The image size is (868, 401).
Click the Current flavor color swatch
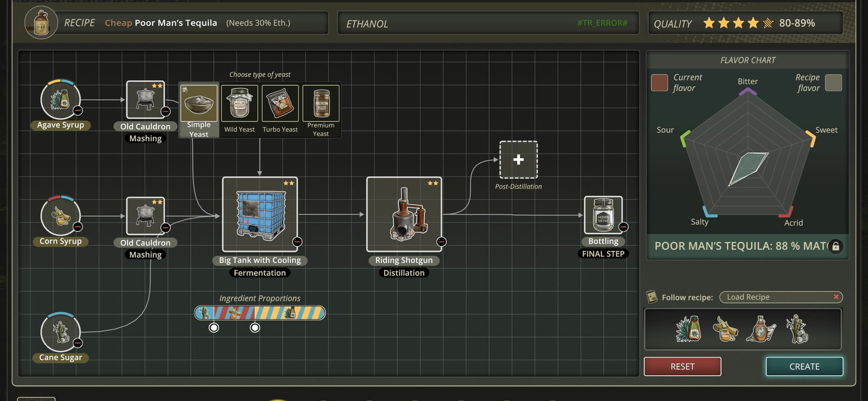pyautogui.click(x=659, y=83)
